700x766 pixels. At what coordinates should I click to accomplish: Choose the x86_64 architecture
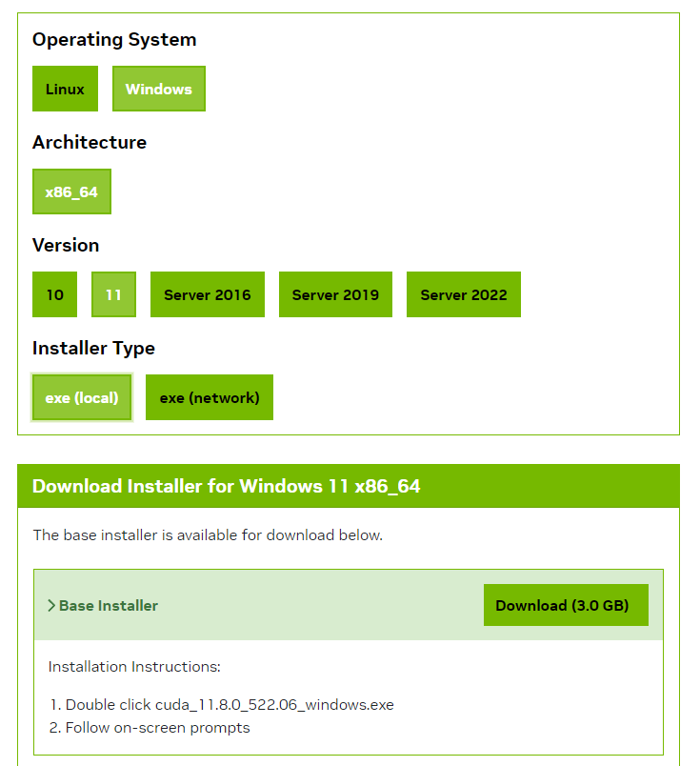coord(71,191)
